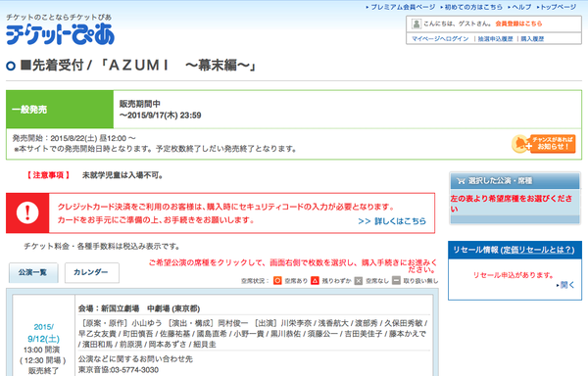Image resolution: width=588 pixels, height=376 pixels.
Task: Click the 空席あり circle legend icon
Action: tap(277, 280)
